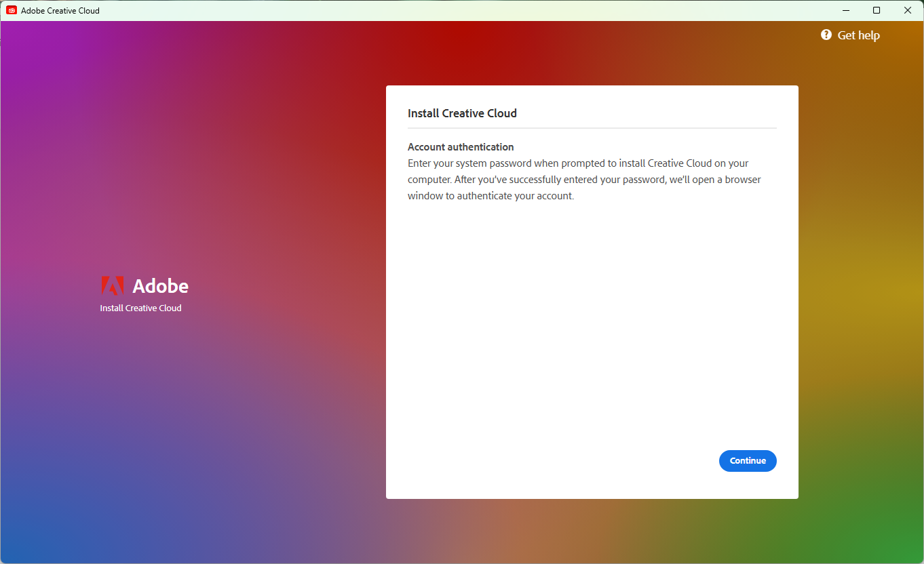Click the question mark help icon
This screenshot has height=564, width=924.
[x=826, y=35]
